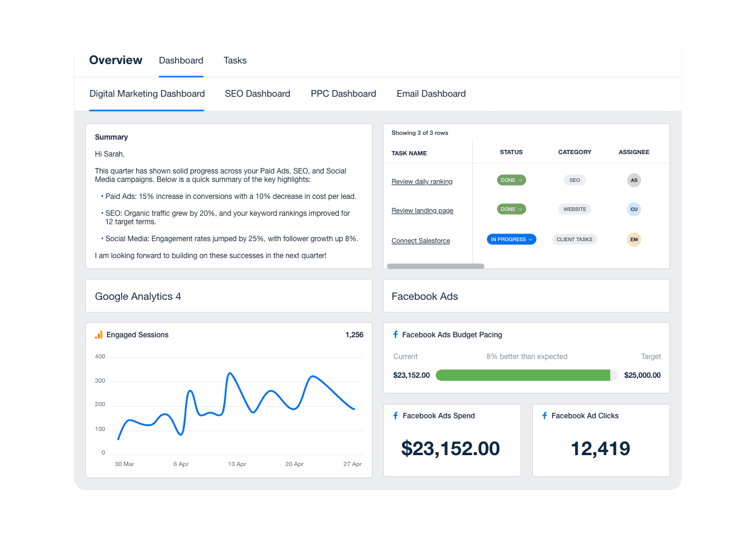
Task: Open the Review landing page task
Action: coord(422,210)
